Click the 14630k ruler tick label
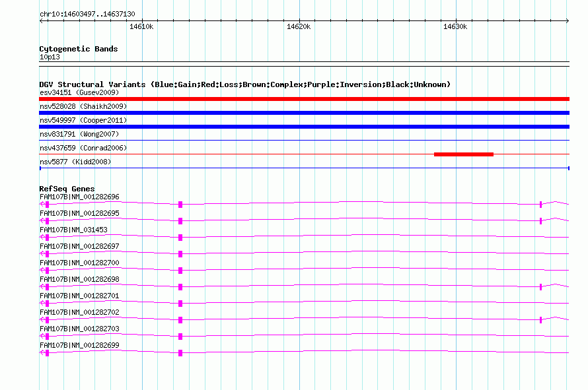The width and height of the screenshot is (588, 390). pyautogui.click(x=455, y=27)
